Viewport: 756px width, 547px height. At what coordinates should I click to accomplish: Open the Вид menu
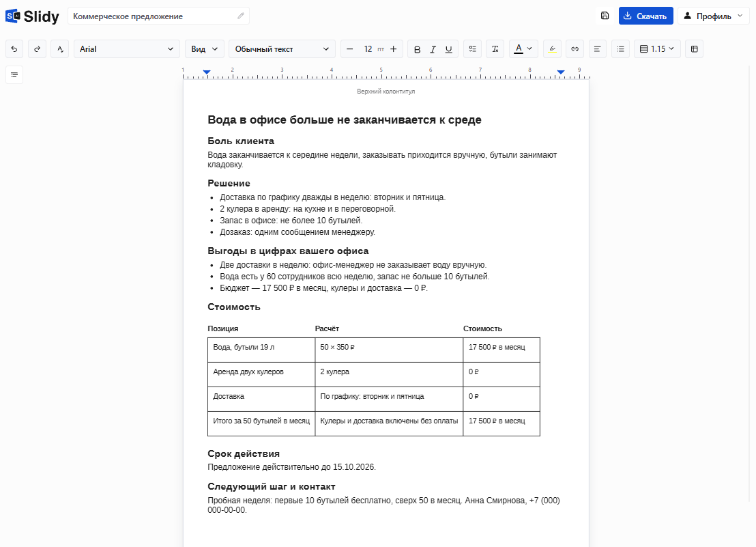(205, 48)
